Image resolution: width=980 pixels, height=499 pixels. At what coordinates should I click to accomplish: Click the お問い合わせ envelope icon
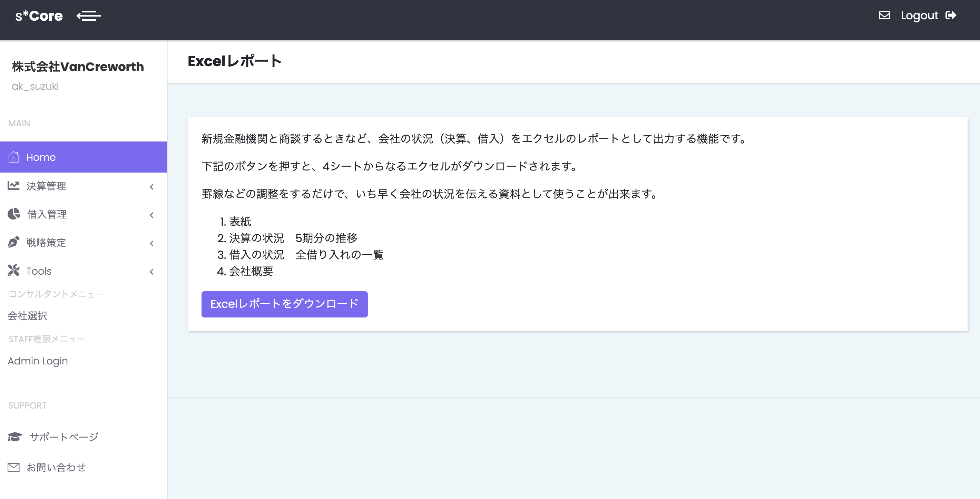pos(14,467)
